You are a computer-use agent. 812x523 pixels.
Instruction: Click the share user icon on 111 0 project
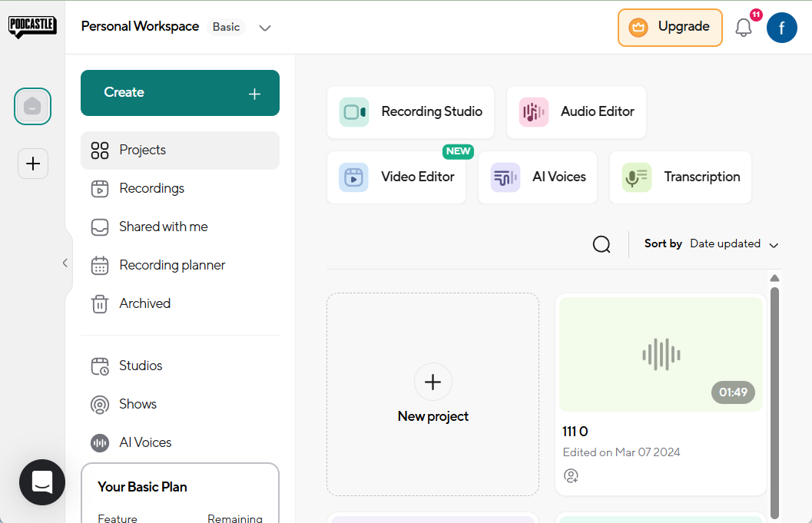[571, 475]
